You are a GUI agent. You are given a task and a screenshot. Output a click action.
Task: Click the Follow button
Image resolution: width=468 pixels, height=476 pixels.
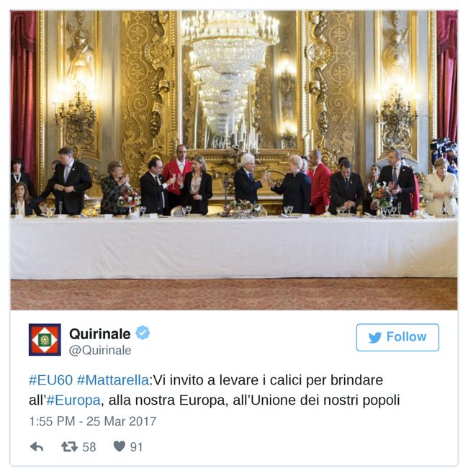coord(397,337)
